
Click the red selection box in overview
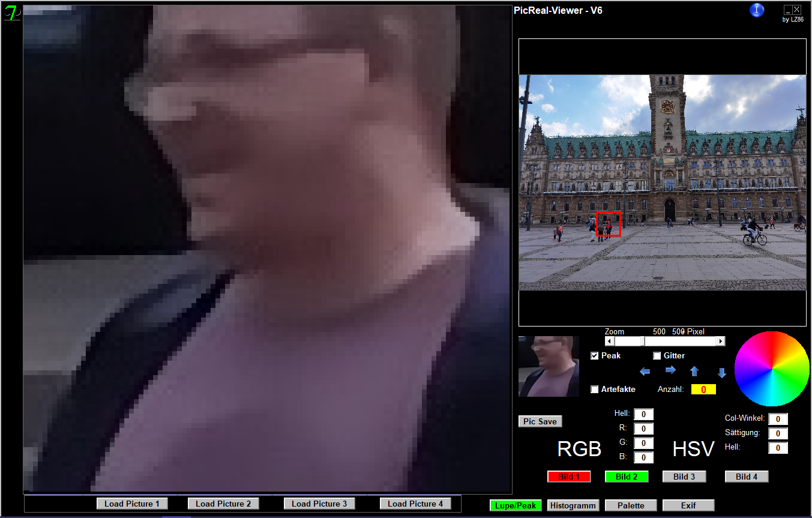tap(609, 224)
